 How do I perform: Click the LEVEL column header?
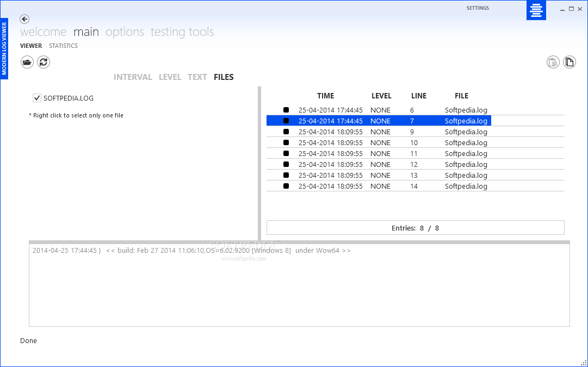381,96
